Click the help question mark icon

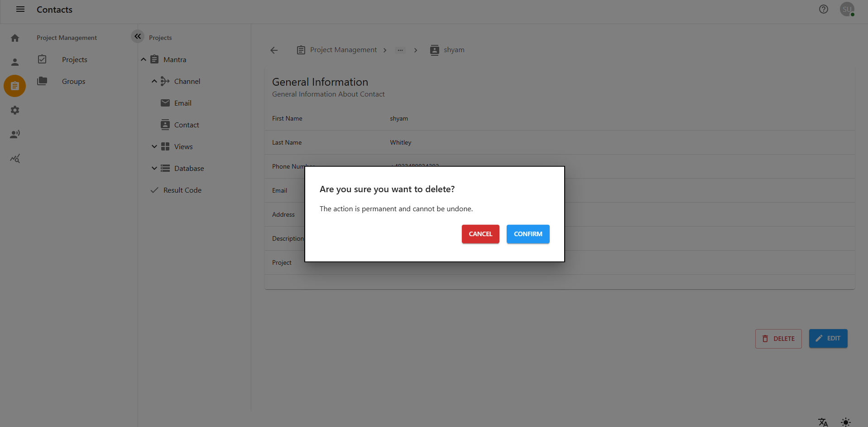[824, 9]
